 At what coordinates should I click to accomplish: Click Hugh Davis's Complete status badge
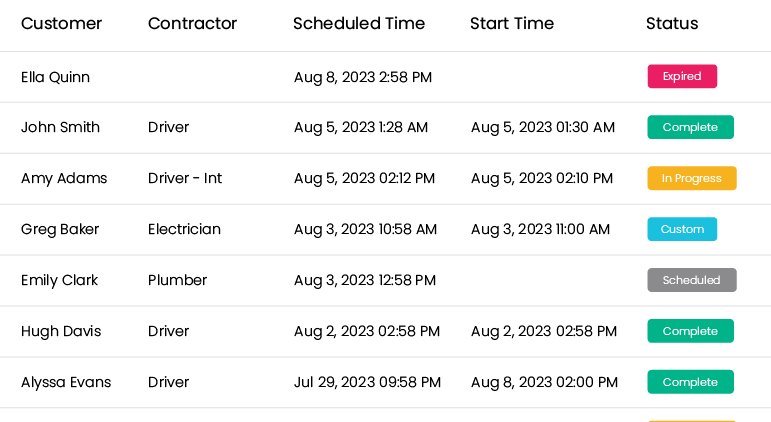pyautogui.click(x=690, y=331)
